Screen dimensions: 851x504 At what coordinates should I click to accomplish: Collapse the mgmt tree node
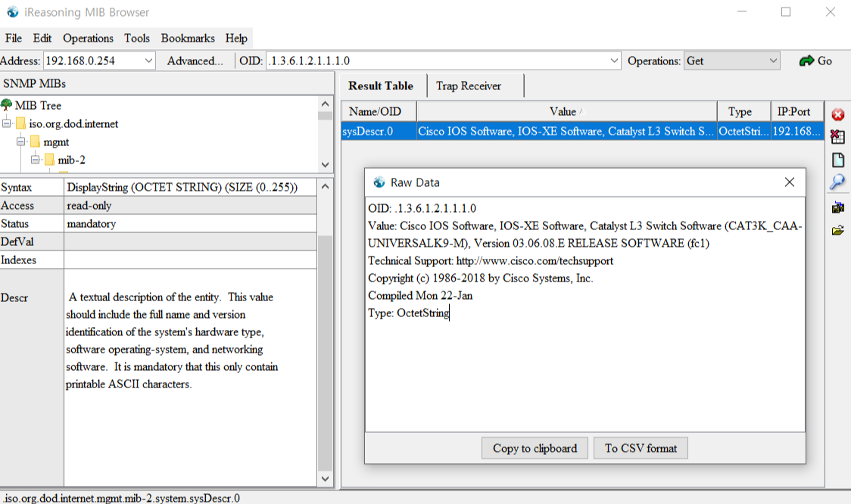tap(20, 142)
